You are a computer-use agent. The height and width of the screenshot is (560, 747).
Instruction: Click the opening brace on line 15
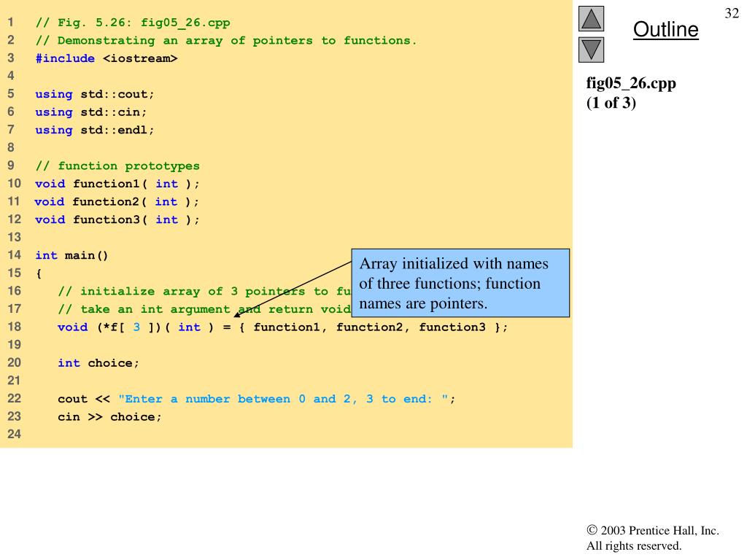click(39, 274)
